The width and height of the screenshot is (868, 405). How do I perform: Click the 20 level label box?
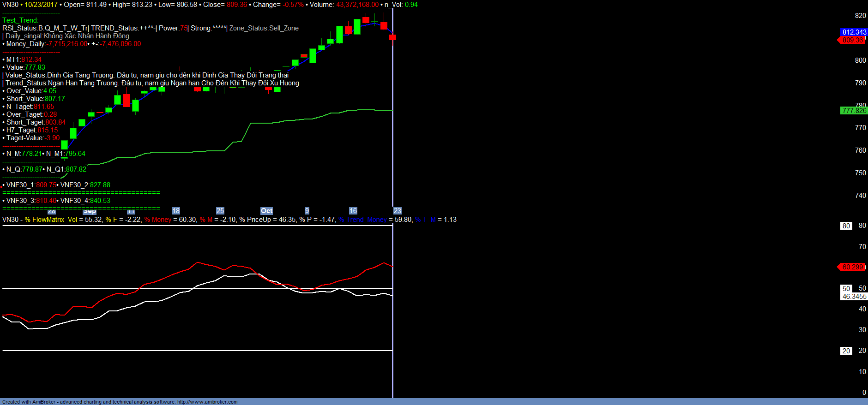pyautogui.click(x=846, y=351)
